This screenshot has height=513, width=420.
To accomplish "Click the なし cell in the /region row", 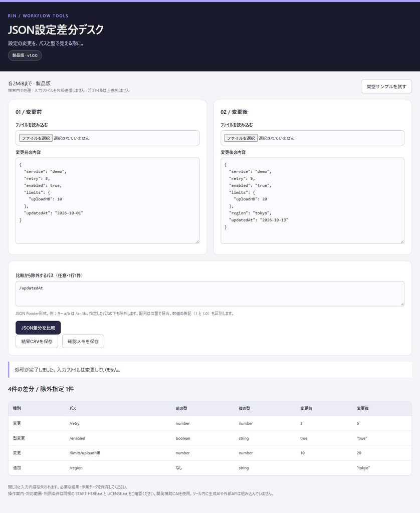I will click(179, 468).
